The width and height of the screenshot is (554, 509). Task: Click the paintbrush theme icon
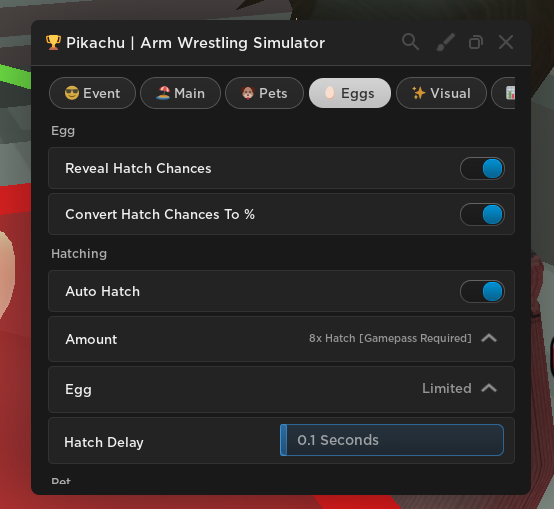pyautogui.click(x=446, y=42)
